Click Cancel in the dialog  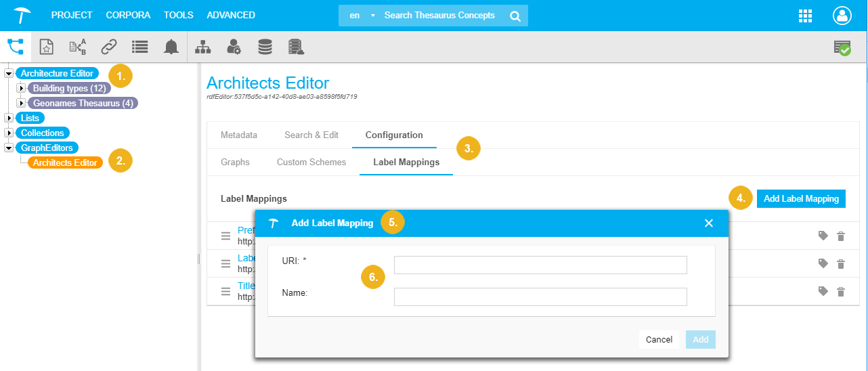point(659,339)
